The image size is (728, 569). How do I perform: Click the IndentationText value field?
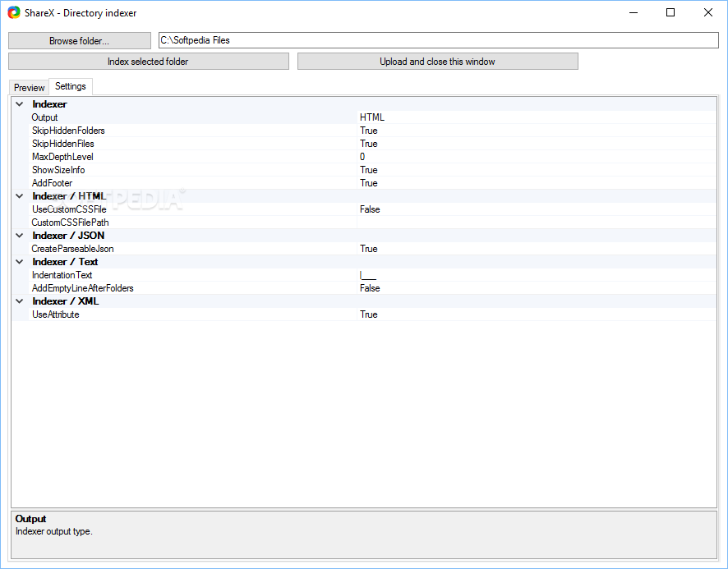(537, 275)
